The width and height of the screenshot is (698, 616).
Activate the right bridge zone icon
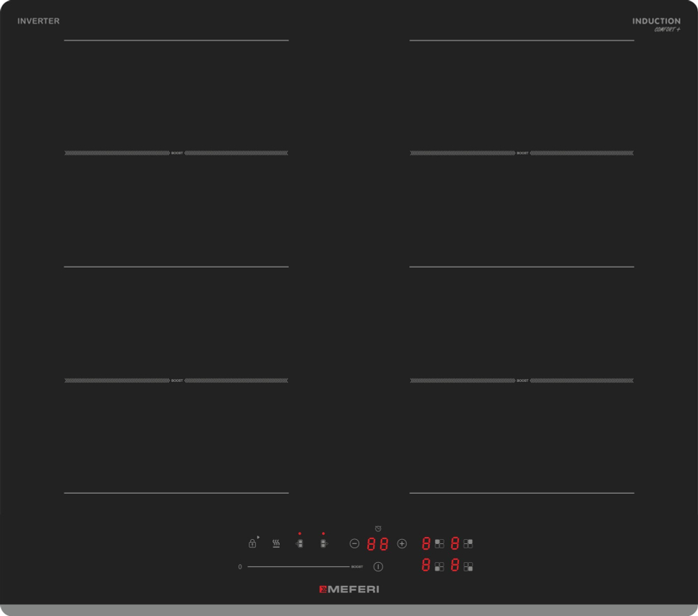pos(324,543)
